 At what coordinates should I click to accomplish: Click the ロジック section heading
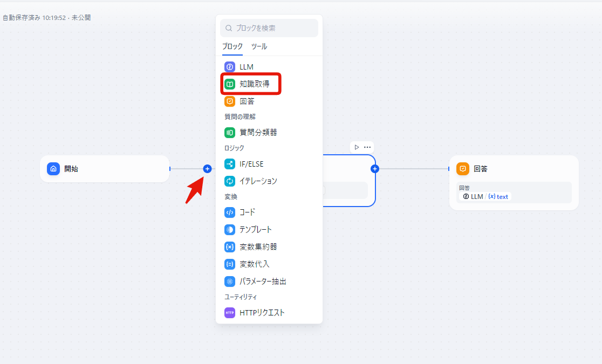(234, 148)
